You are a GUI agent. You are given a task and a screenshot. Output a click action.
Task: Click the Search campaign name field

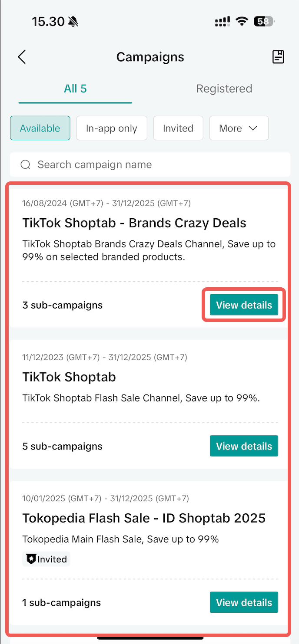pos(156,164)
